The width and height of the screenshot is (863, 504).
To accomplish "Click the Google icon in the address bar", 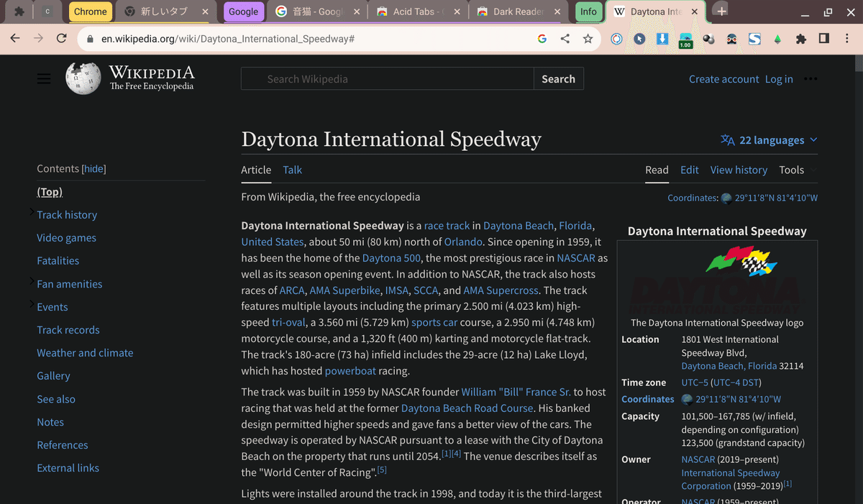I will pyautogui.click(x=542, y=39).
